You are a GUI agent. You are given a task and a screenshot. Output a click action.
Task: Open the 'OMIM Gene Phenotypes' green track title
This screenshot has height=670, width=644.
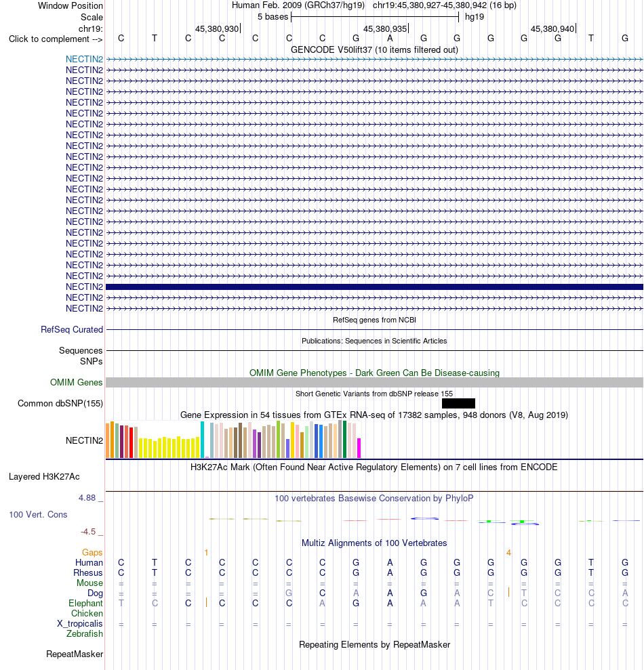(374, 373)
